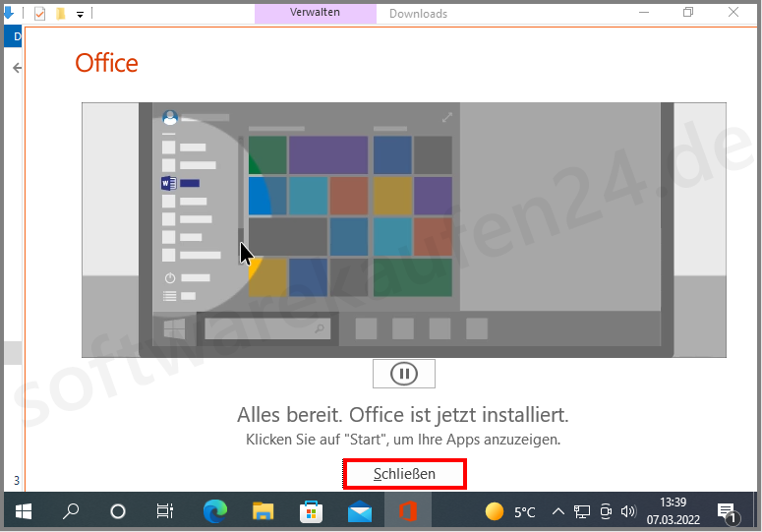The height and width of the screenshot is (532, 762).
Task: Click Downloads window title
Action: pos(418,14)
